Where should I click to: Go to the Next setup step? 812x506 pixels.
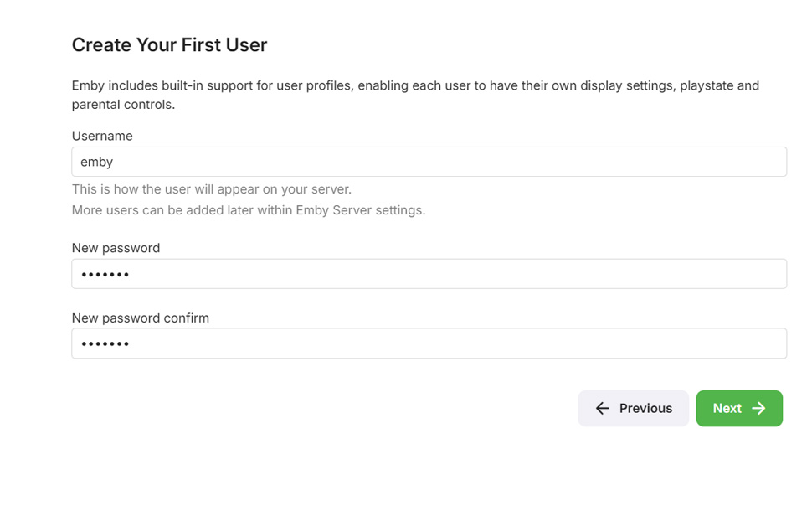pyautogui.click(x=738, y=409)
